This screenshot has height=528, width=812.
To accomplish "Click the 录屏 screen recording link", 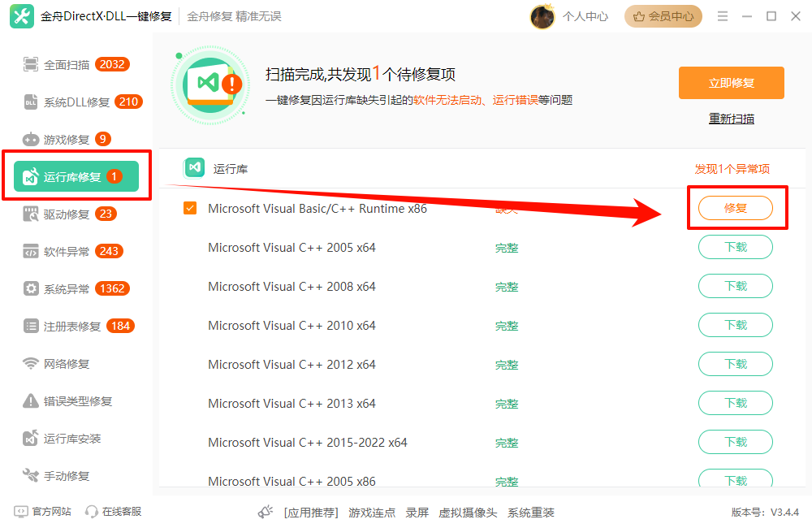I will click(417, 513).
